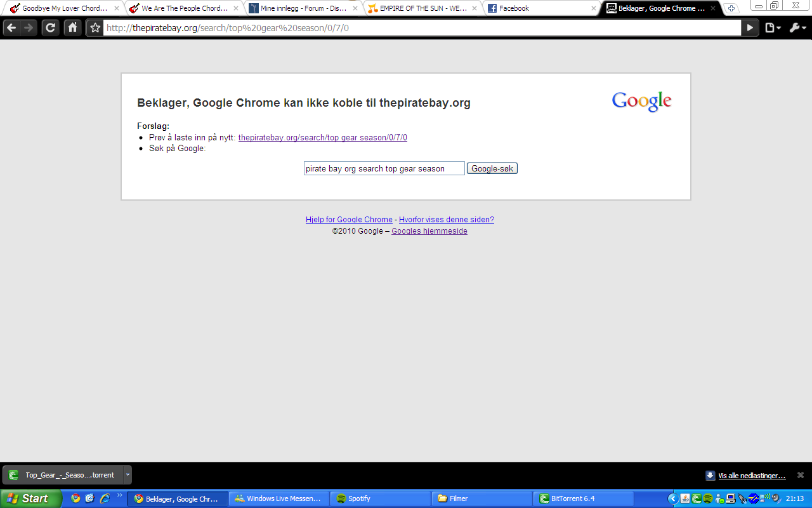Close the EMPIRE OF THE SUN tab
Image resolution: width=812 pixels, height=508 pixels.
pyautogui.click(x=475, y=8)
